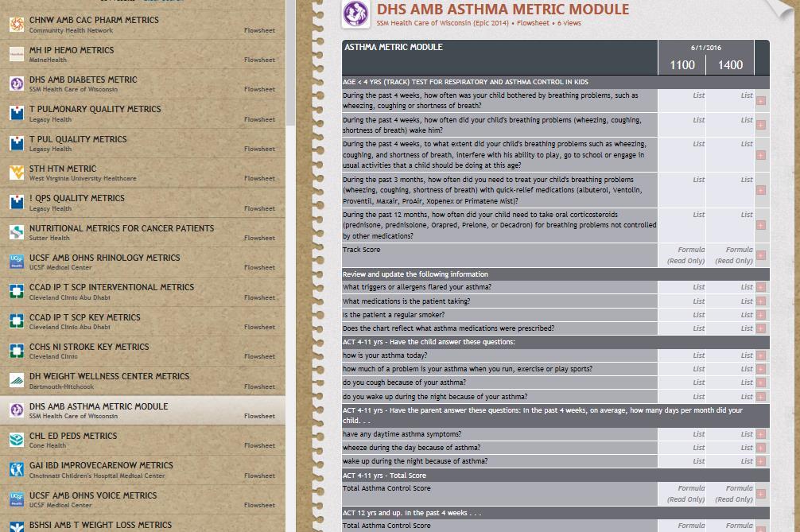Open 1100 List cell for 'What triggers or allergens' row
The image size is (800, 532).
tap(682, 287)
